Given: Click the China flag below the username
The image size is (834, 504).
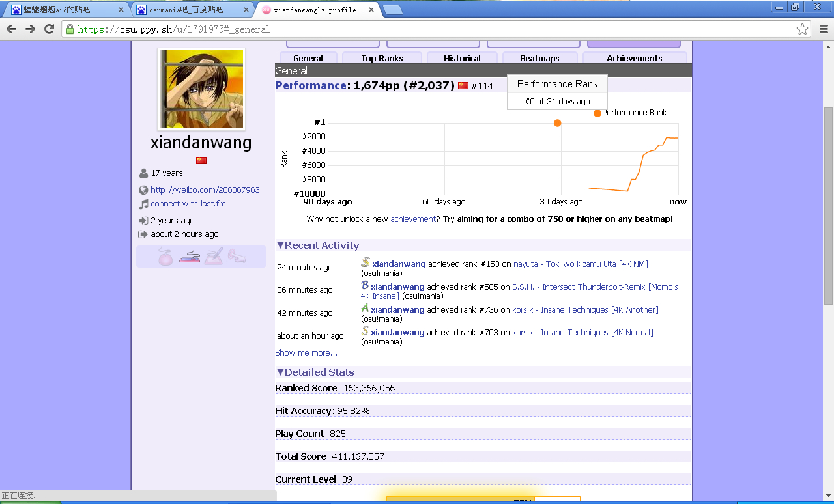Looking at the screenshot, I should (x=201, y=160).
